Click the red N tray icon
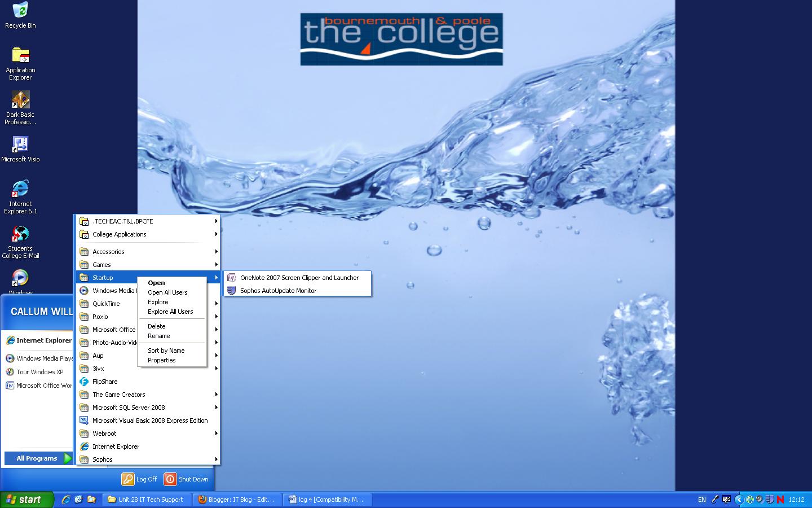 pyautogui.click(x=780, y=500)
